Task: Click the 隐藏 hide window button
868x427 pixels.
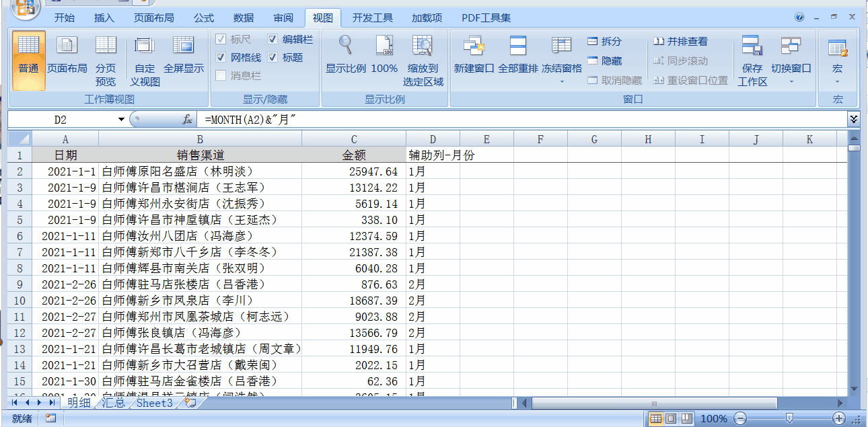Action: click(605, 61)
